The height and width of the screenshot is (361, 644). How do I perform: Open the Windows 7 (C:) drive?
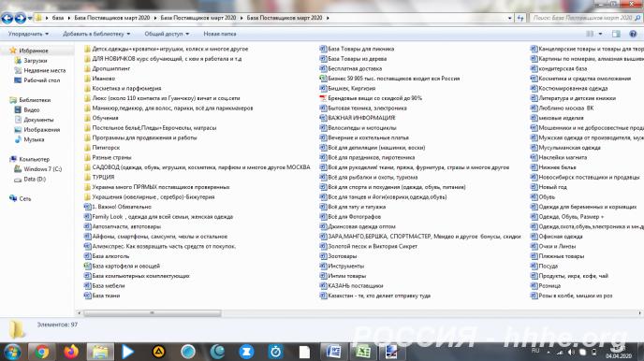(x=42, y=169)
